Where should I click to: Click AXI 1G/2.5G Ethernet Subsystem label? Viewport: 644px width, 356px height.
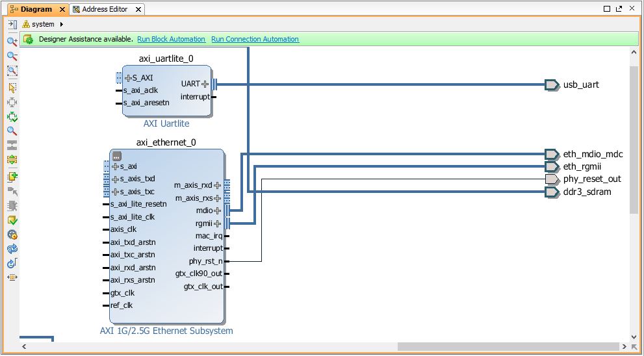point(166,331)
